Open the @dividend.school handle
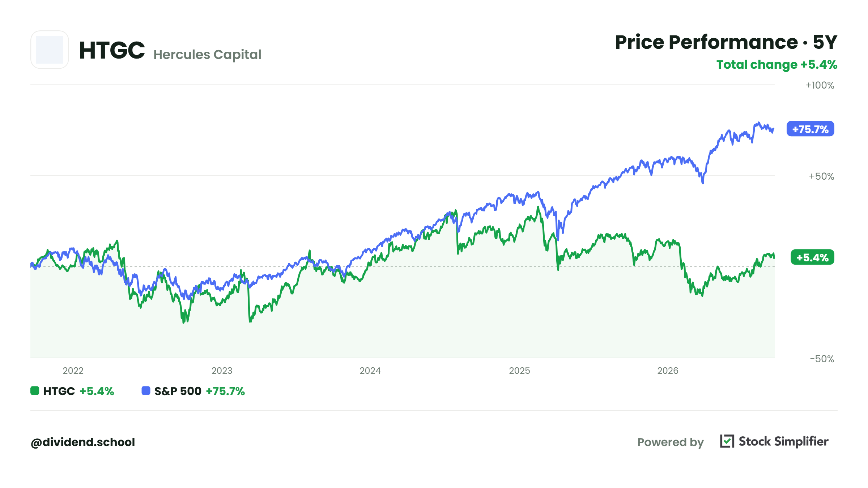The height and width of the screenshot is (488, 868). (x=83, y=442)
